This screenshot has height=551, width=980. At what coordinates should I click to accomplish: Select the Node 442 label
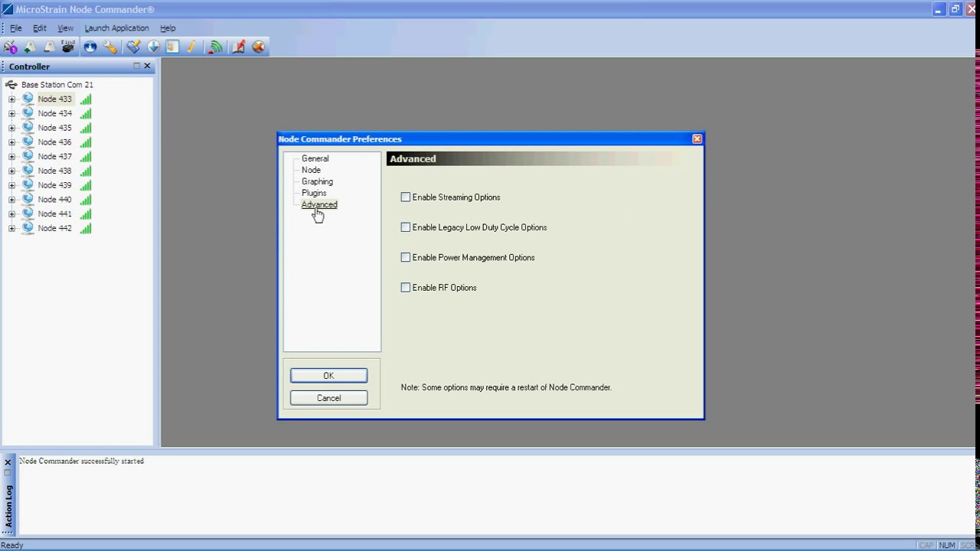[x=55, y=228]
